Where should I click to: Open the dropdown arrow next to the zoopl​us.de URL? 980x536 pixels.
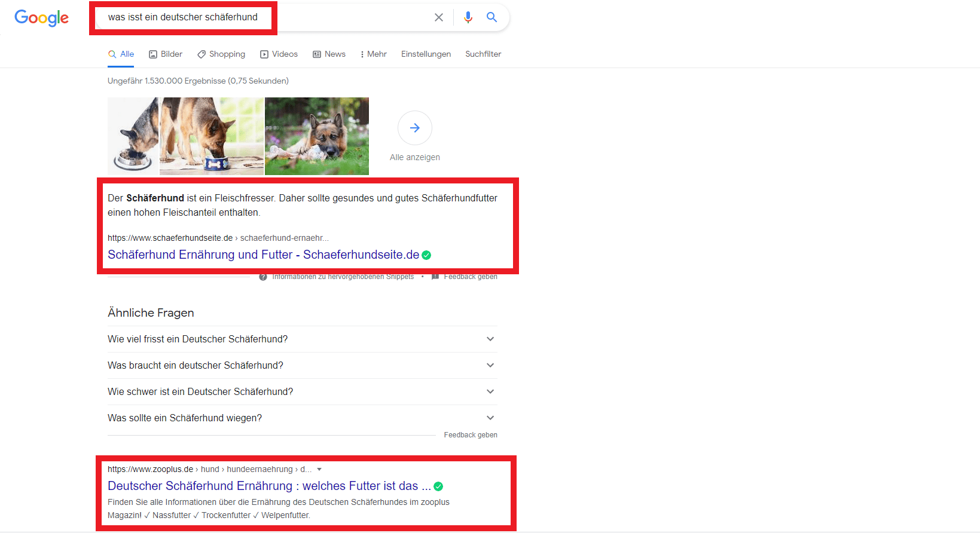[x=319, y=469]
